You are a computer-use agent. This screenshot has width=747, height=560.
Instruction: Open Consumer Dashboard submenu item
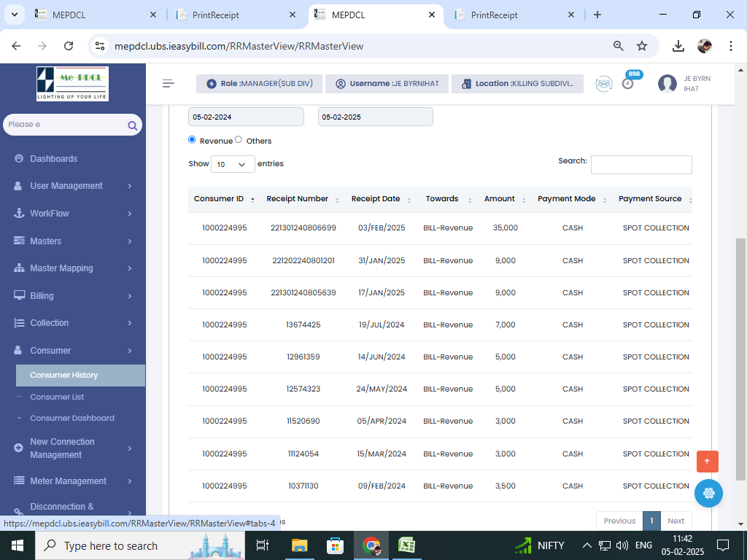coord(72,419)
